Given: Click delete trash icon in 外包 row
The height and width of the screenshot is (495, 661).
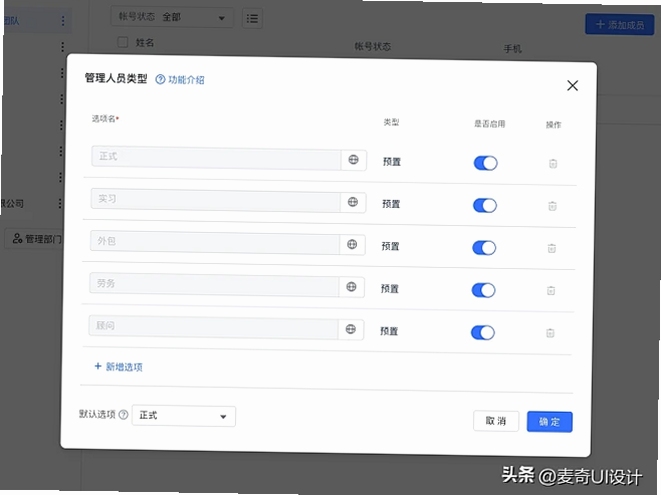Looking at the screenshot, I should [551, 248].
